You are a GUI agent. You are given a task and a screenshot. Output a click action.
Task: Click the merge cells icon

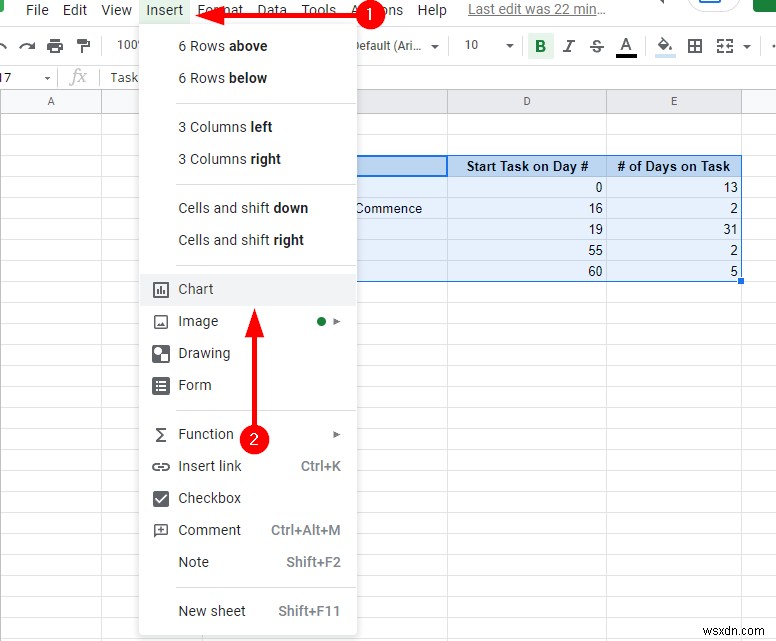(725, 47)
